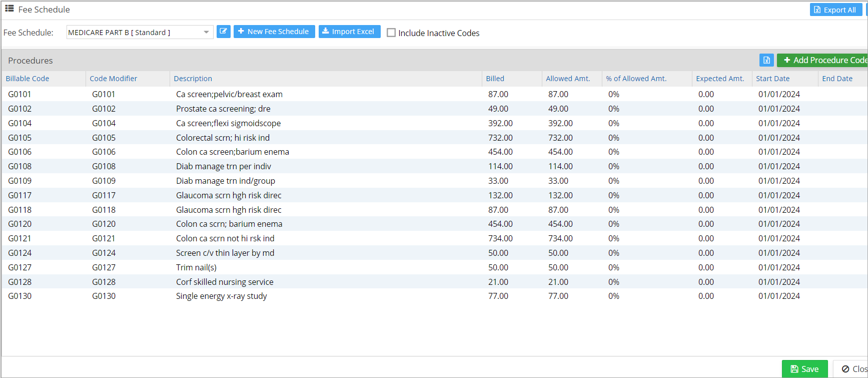Click the Fee Schedule list icon in title
The height and width of the screenshot is (378, 868).
click(9, 9)
